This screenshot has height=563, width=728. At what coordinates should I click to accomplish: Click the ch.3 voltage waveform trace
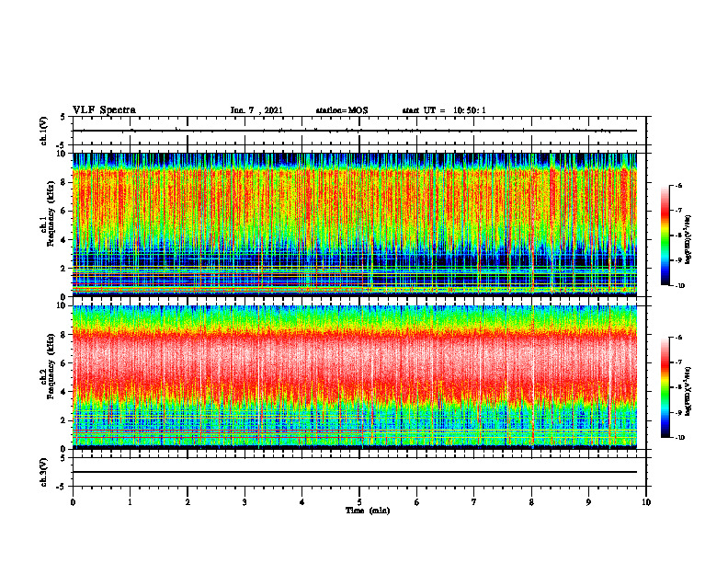[x=355, y=472]
